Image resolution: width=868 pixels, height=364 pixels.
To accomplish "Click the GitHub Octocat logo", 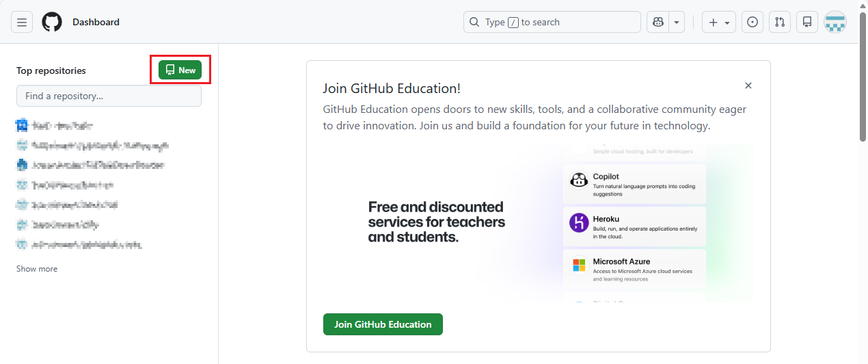I will pyautogui.click(x=52, y=22).
